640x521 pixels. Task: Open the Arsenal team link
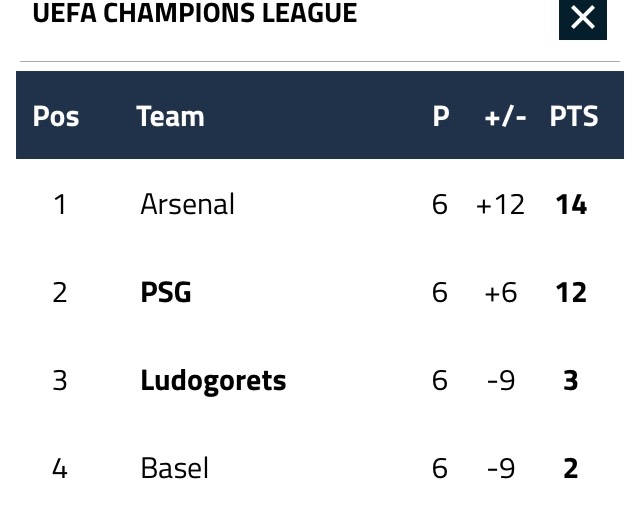pyautogui.click(x=187, y=204)
